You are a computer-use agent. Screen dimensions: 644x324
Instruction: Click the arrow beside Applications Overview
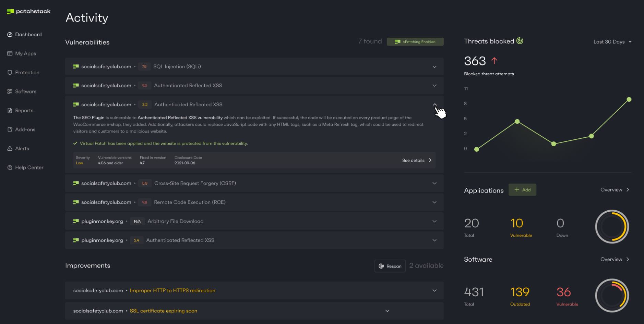tap(628, 190)
